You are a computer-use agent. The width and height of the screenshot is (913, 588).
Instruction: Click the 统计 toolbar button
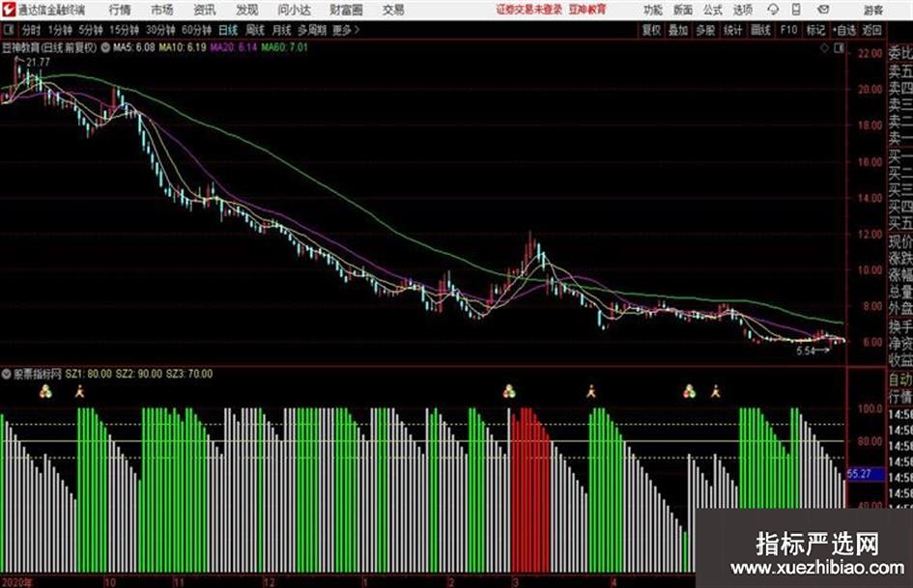pos(732,30)
